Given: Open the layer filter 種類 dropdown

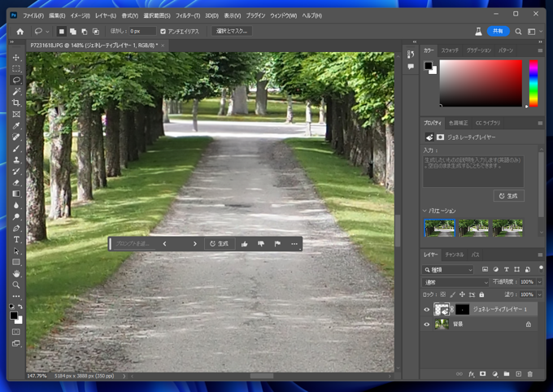Looking at the screenshot, I should (449, 269).
